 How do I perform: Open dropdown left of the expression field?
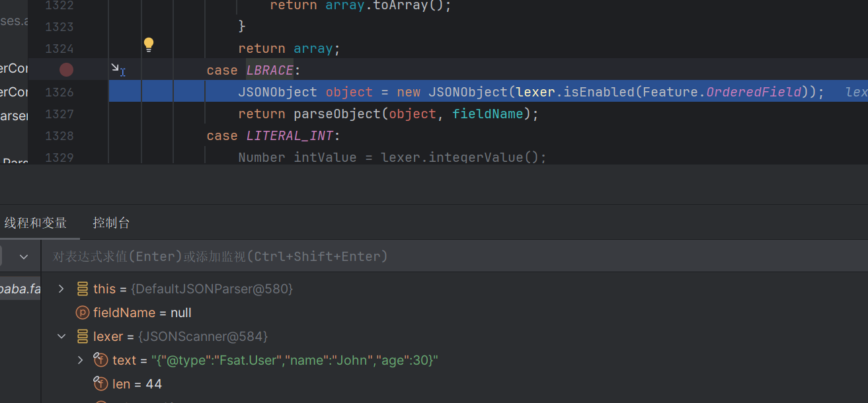tap(24, 256)
